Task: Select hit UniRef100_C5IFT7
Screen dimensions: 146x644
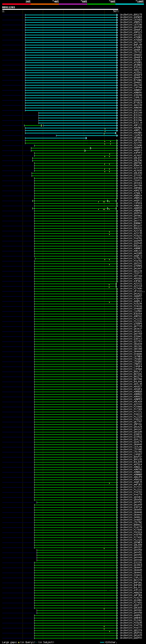Action: coord(131,273)
